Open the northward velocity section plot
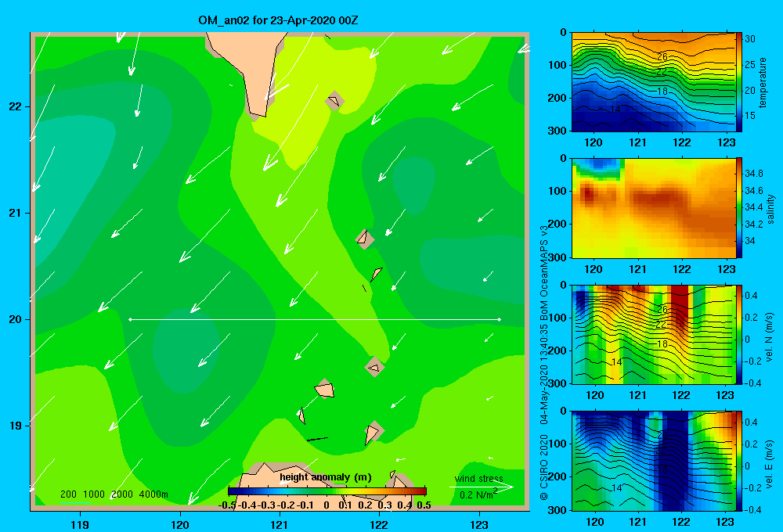Viewport: 783px width, 532px height. click(654, 334)
